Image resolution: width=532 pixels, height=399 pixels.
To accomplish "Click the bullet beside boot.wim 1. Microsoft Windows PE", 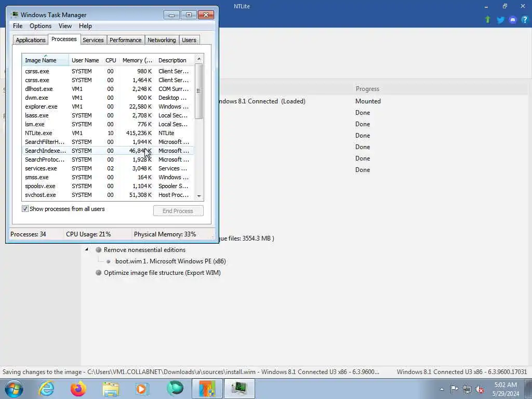I will (x=108, y=262).
